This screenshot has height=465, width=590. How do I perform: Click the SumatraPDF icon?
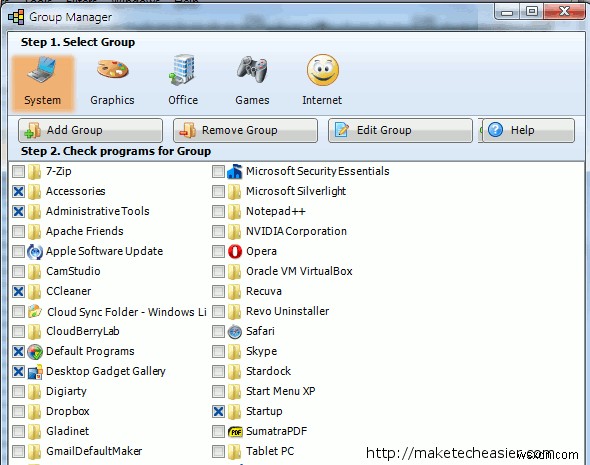[x=235, y=432]
